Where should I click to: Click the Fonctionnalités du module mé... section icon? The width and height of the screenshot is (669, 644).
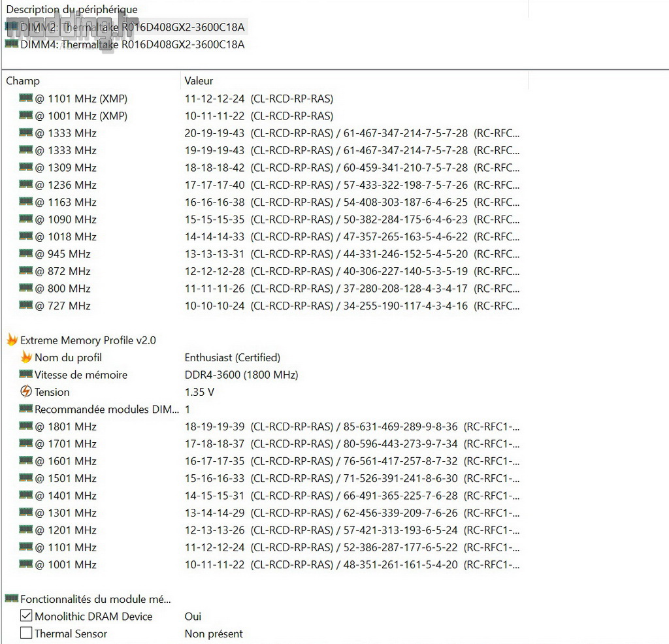12,598
